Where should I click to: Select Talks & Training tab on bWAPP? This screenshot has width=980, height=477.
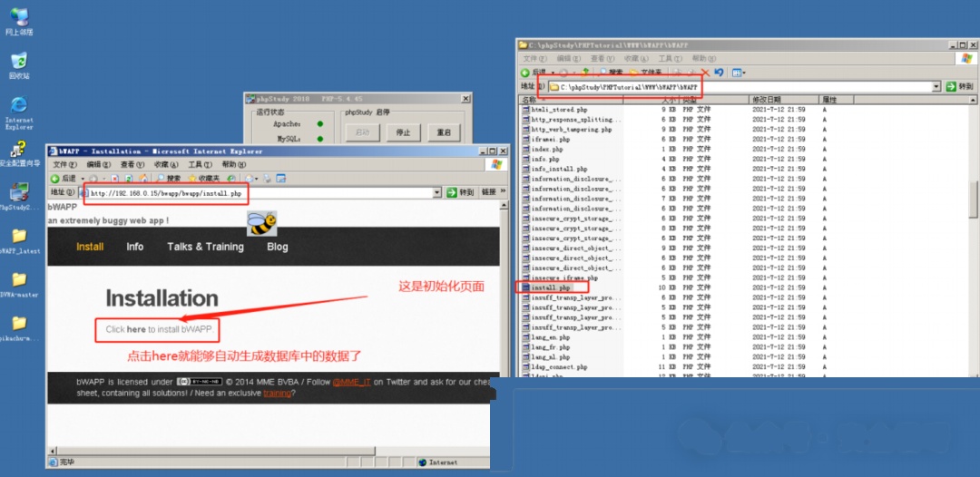(205, 247)
